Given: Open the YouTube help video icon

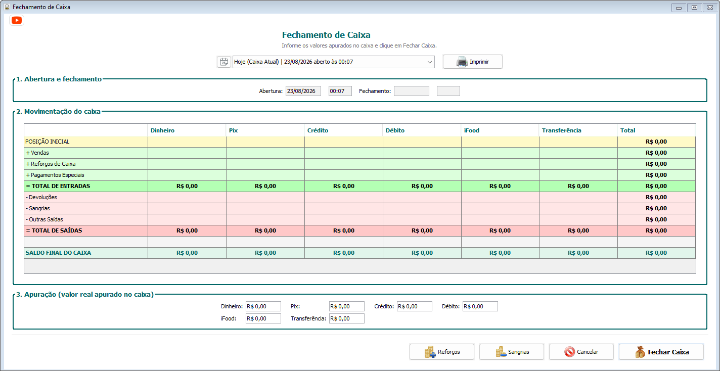Looking at the screenshot, I should click(17, 20).
